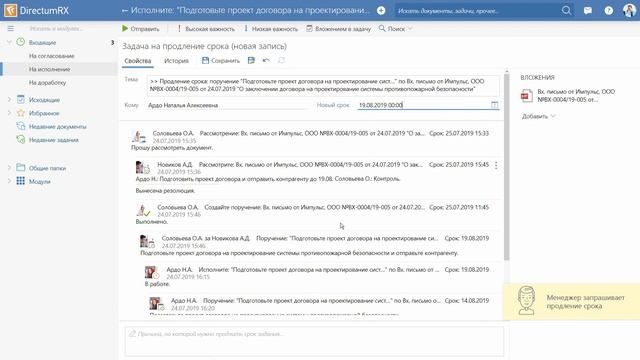Screen dimensions: 640x360
Task: Set Низкая важность priority
Action: [x=271, y=29]
